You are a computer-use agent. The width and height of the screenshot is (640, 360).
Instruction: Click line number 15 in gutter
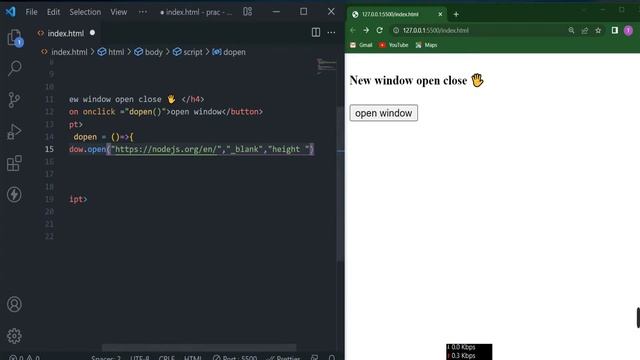[x=49, y=149]
